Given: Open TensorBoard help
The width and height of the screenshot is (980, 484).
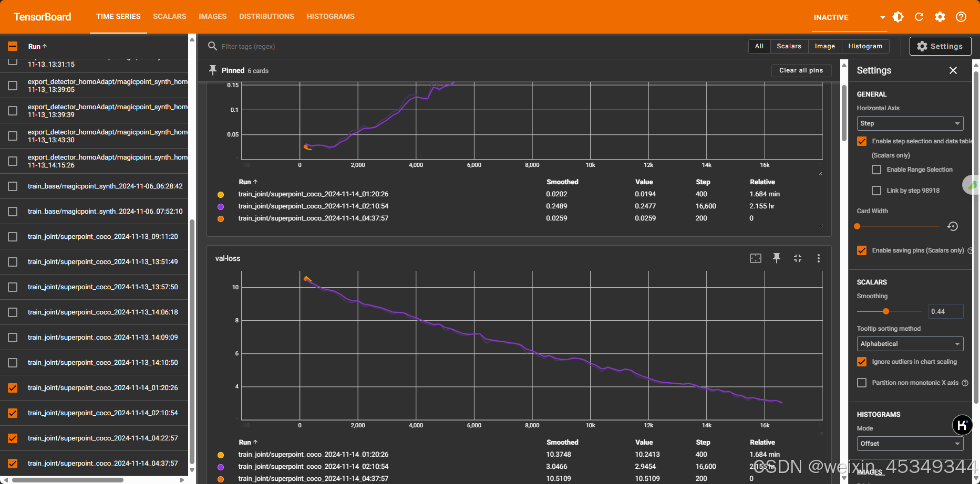Looking at the screenshot, I should 961,17.
